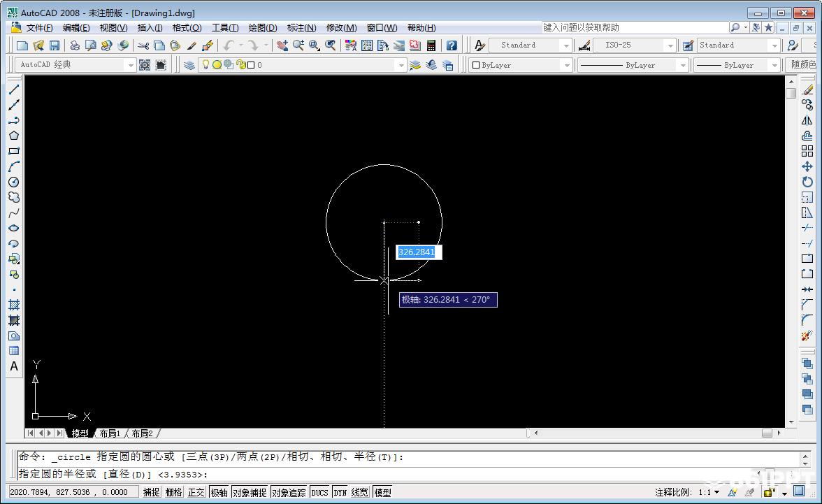Select the Multiline Text tool
Screen dimensions: 822x504
pos(14,366)
